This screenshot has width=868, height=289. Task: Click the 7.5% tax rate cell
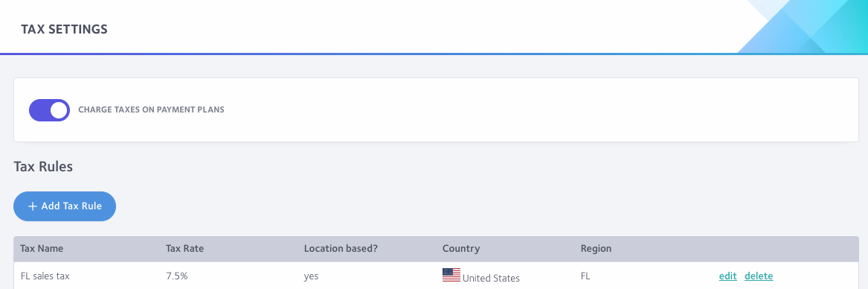click(176, 276)
